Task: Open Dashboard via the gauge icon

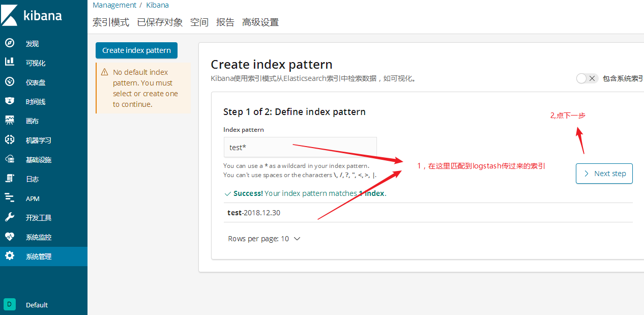Action: (x=10, y=82)
